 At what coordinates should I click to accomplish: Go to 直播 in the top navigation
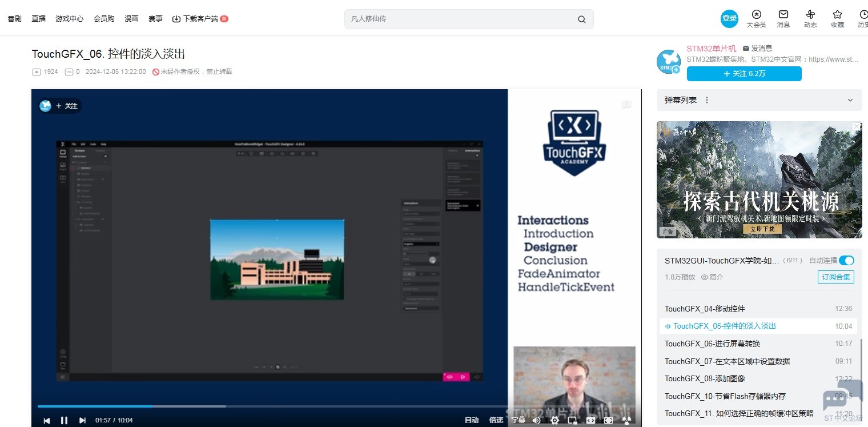pyautogui.click(x=39, y=19)
